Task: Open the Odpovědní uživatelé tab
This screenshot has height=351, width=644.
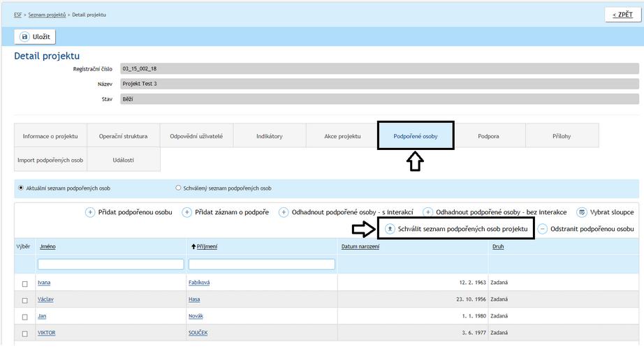Action: click(196, 136)
